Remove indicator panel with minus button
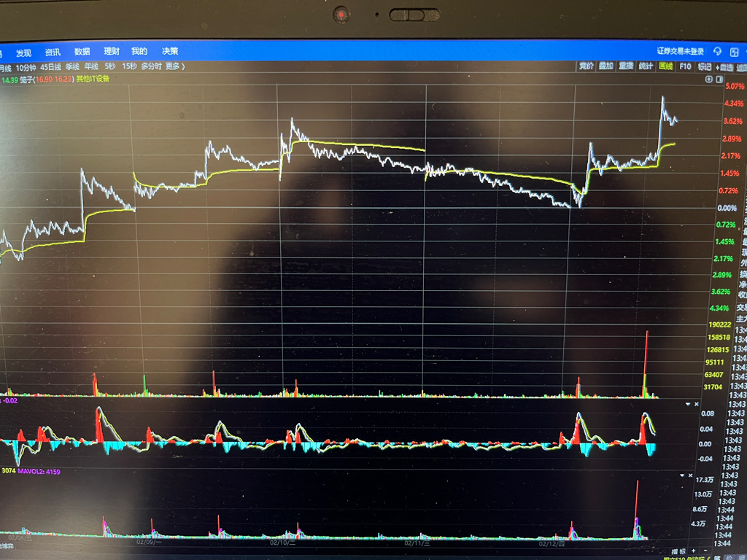Viewport: 747px width, 560px height. point(705,551)
